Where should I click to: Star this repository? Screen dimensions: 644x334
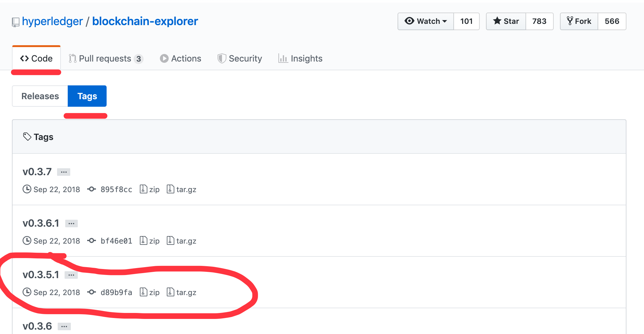(506, 21)
